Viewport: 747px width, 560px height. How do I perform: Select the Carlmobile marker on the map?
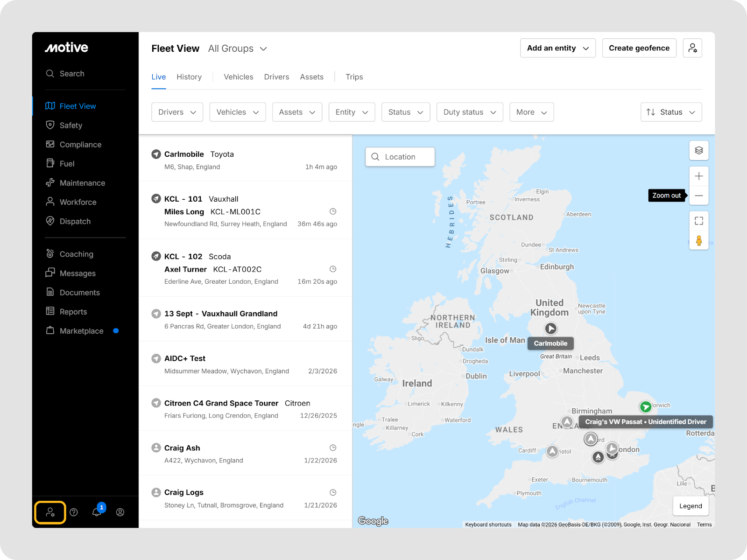click(551, 329)
